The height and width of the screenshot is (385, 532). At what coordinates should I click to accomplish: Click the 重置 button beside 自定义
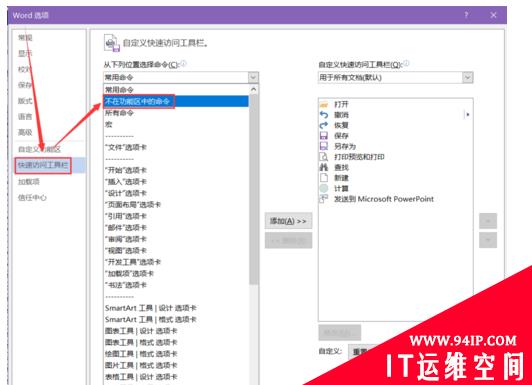coord(360,352)
